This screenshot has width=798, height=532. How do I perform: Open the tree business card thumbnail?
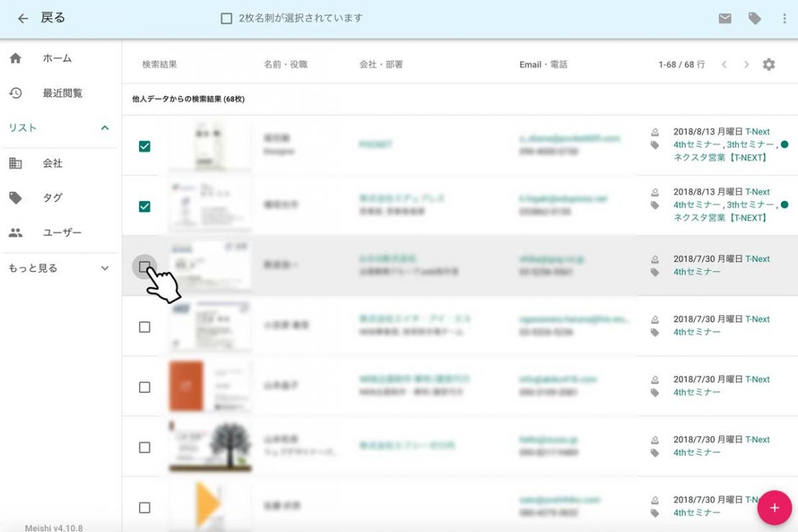point(210,446)
